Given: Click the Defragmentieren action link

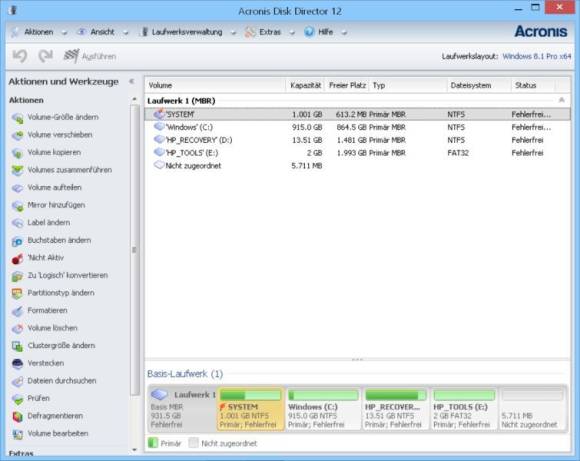Looking at the screenshot, I should pos(55,416).
